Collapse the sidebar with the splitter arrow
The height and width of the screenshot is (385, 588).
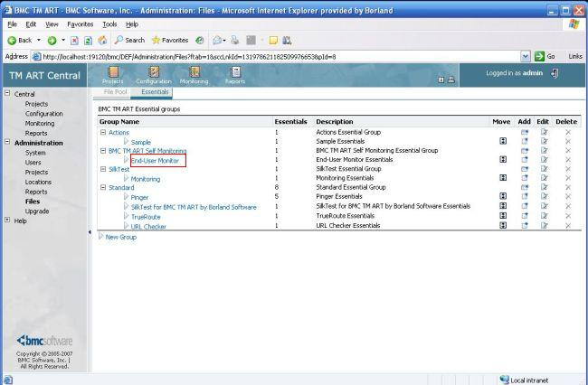point(90,232)
